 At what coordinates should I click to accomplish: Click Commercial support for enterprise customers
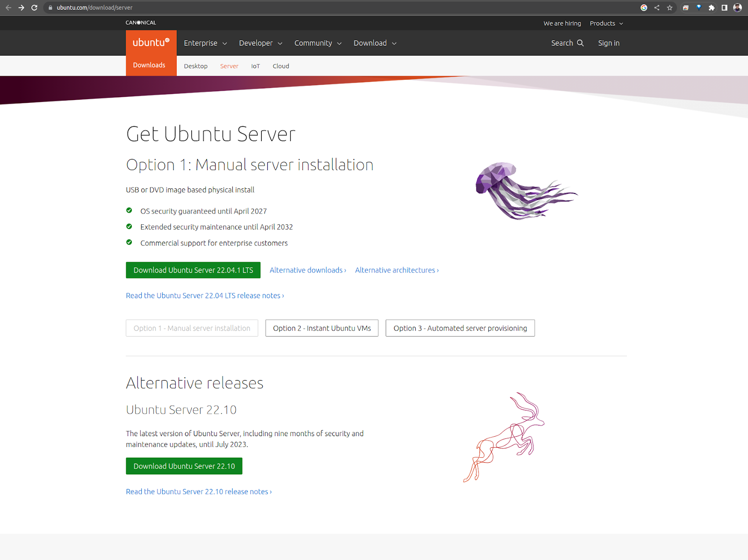click(x=214, y=243)
